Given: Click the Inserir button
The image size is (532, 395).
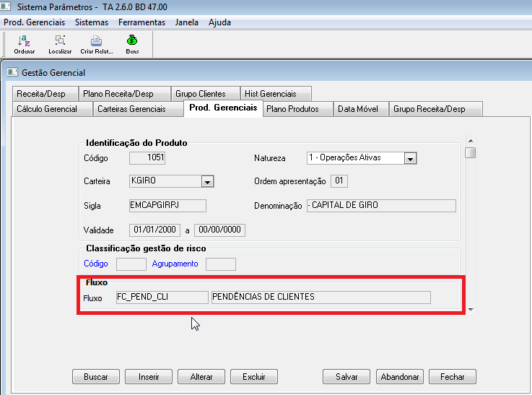Looking at the screenshot, I should 149,377.
